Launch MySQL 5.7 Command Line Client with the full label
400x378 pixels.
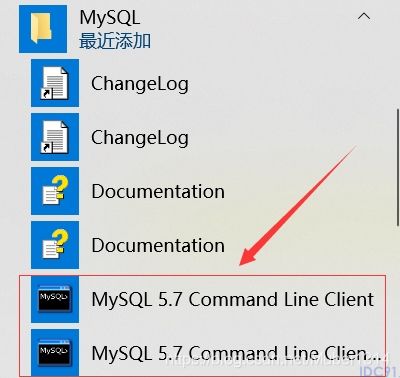point(203,299)
